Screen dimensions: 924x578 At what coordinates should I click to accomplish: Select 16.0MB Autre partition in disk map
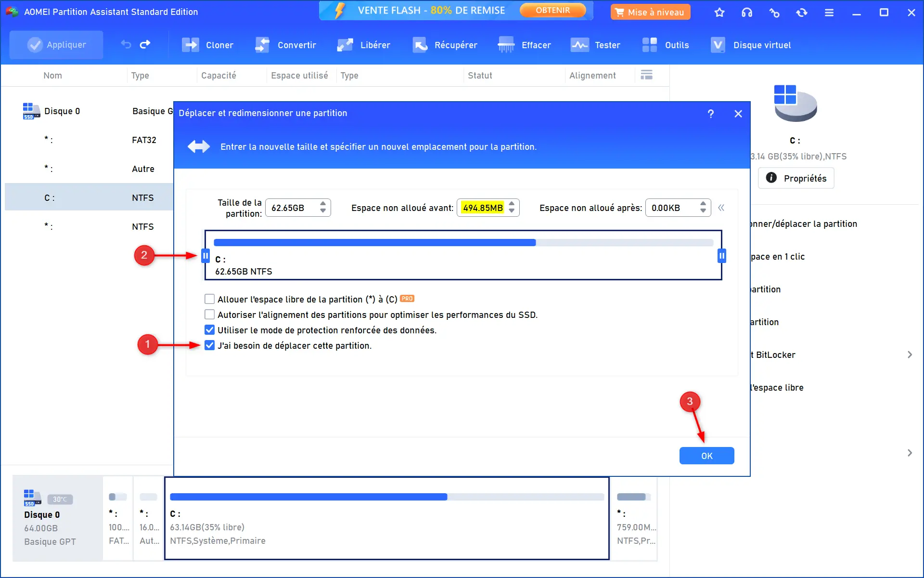click(149, 518)
